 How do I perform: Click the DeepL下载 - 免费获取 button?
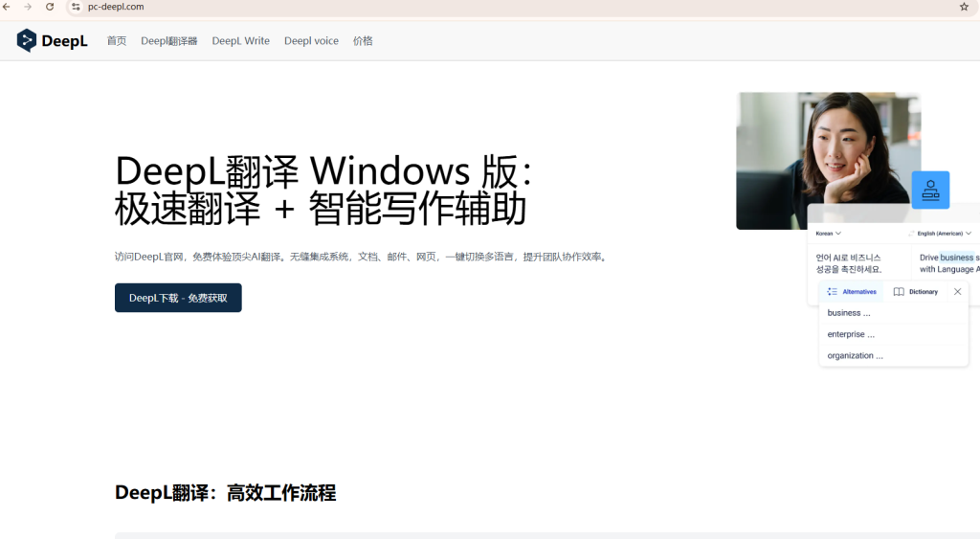click(x=178, y=298)
